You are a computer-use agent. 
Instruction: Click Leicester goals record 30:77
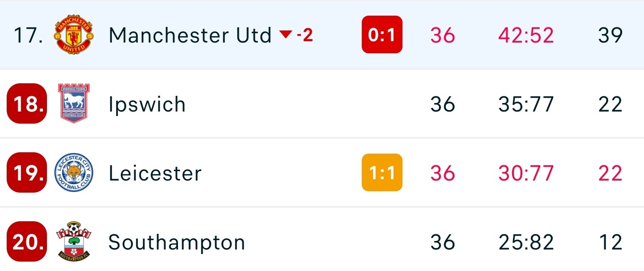pos(526,173)
